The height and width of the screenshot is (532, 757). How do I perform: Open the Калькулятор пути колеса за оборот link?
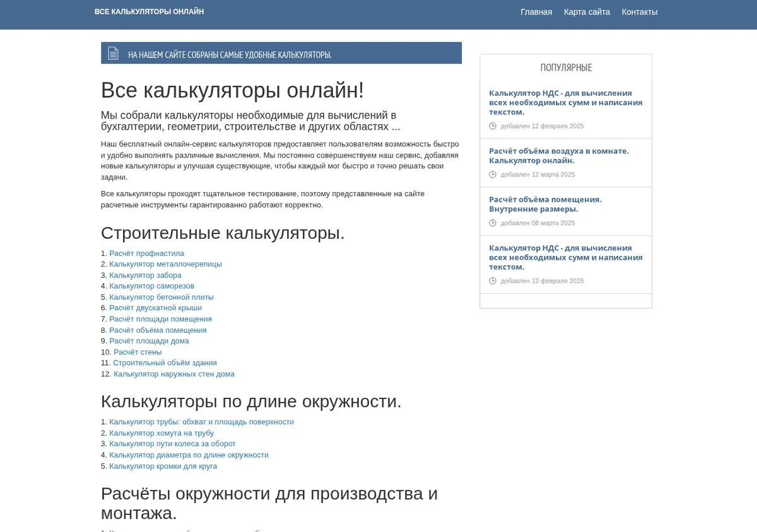tap(172, 444)
